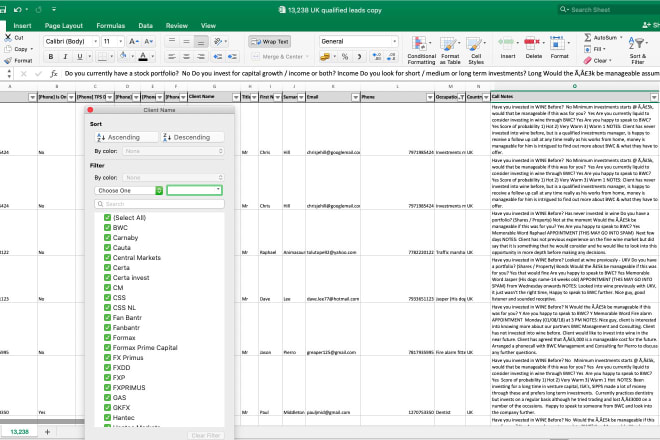
Task: Open the font size dropdown
Action: point(120,41)
